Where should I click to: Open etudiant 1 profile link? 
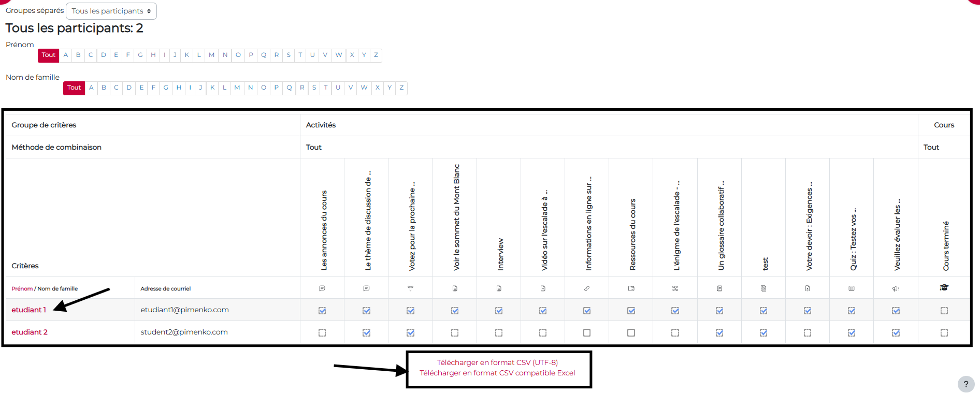pos(29,310)
